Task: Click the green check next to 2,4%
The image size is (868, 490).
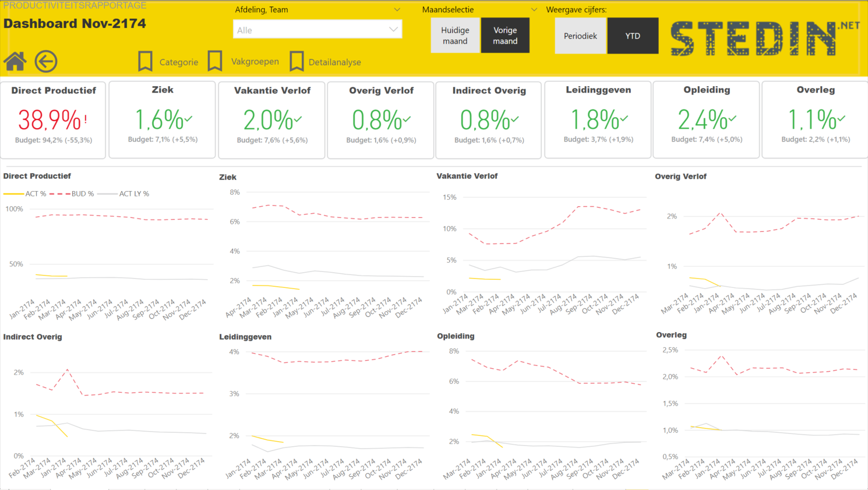Action: pyautogui.click(x=732, y=119)
